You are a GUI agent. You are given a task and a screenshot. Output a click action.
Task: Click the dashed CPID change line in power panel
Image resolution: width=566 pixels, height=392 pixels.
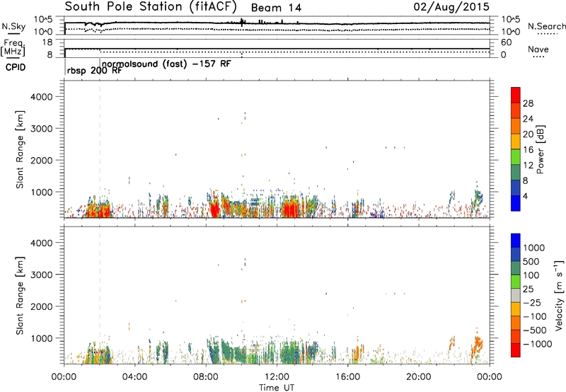tap(100, 149)
